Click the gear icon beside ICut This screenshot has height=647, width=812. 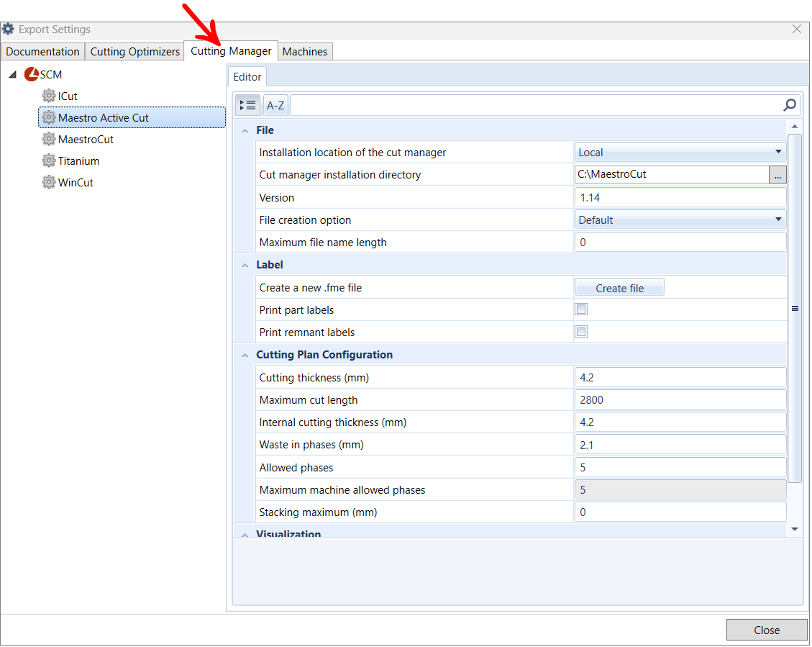[49, 96]
